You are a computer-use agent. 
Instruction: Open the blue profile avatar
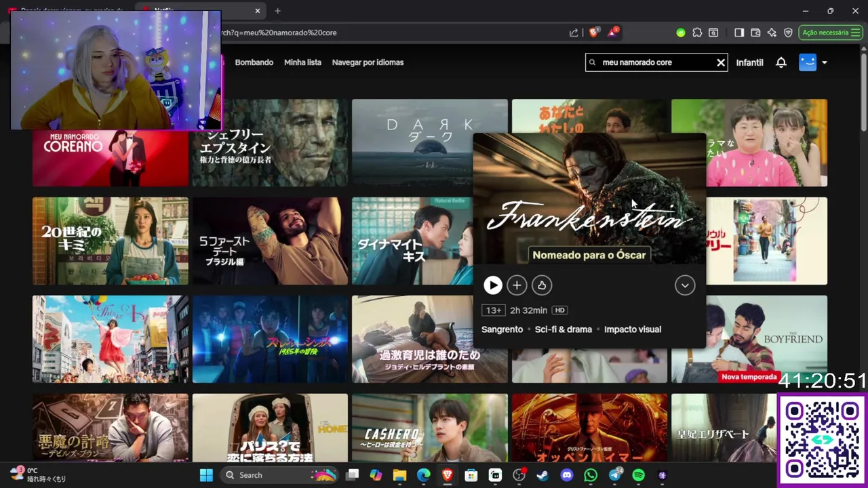(808, 62)
